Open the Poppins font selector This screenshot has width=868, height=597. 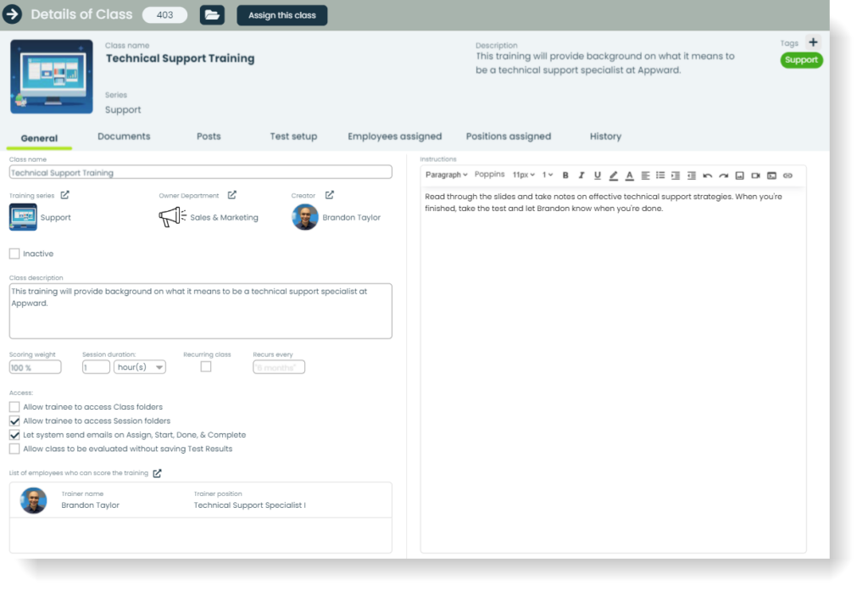489,175
